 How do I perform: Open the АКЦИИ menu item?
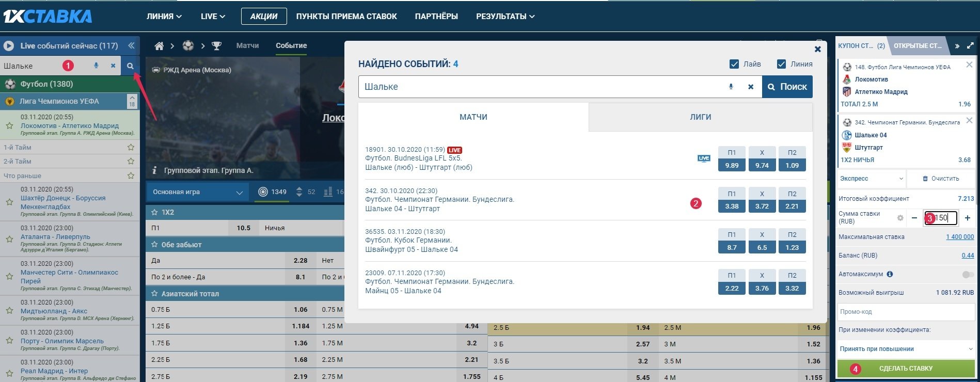264,17
